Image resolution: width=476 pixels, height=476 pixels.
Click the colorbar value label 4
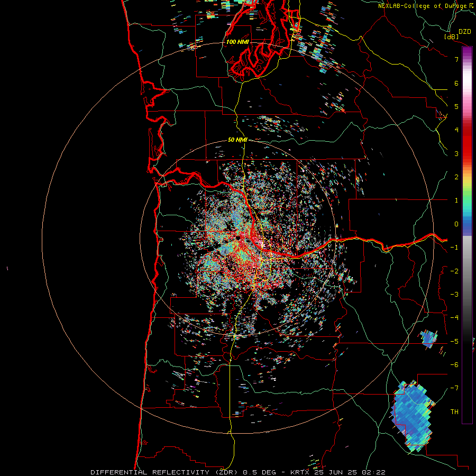pos(456,130)
